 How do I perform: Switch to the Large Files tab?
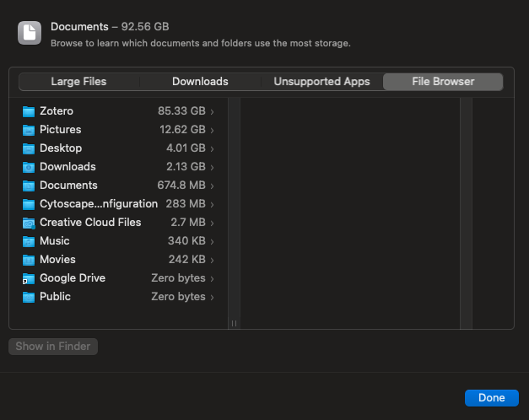78,82
